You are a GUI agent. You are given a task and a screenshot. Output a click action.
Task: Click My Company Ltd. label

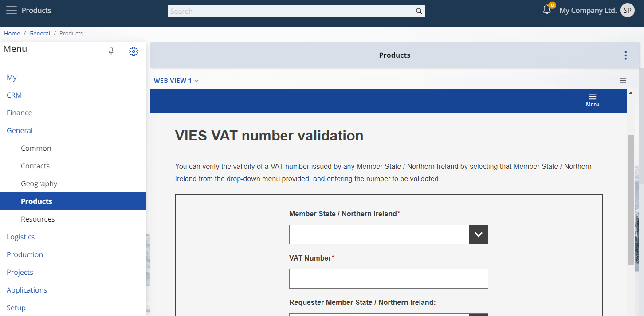click(588, 10)
